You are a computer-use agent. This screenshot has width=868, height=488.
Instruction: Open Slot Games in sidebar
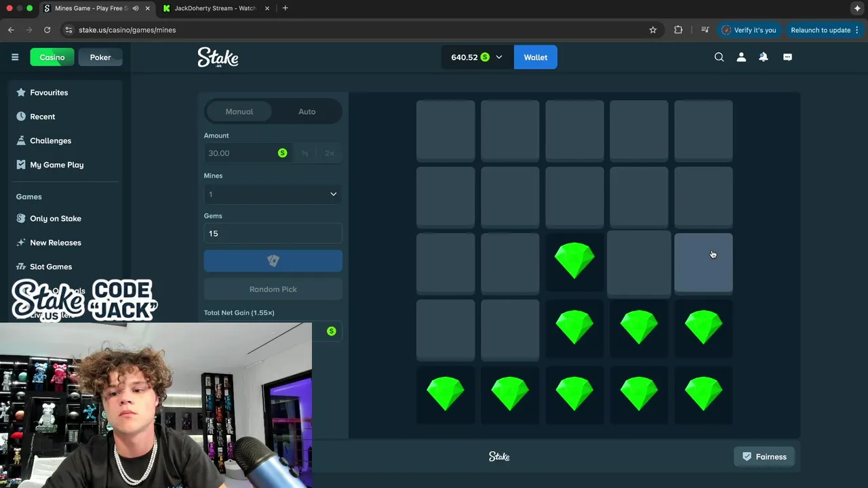point(51,266)
